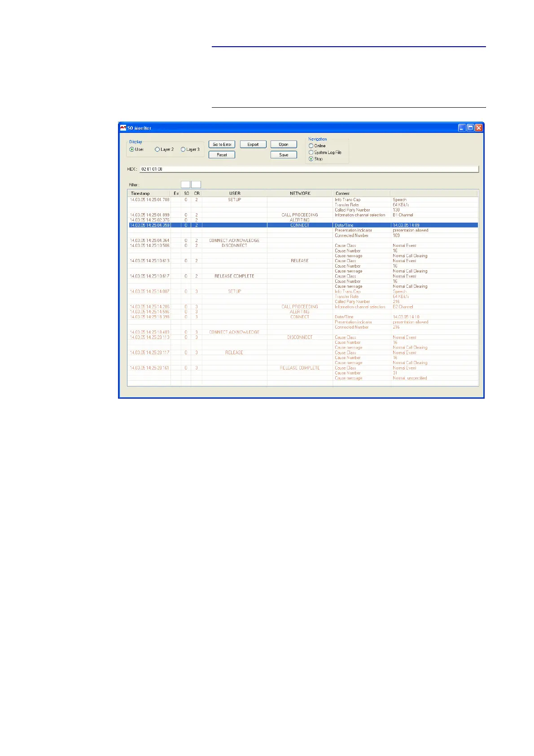534x756 pixels.
Task: Minimize the S0 Monitor window
Action: [x=462, y=128]
